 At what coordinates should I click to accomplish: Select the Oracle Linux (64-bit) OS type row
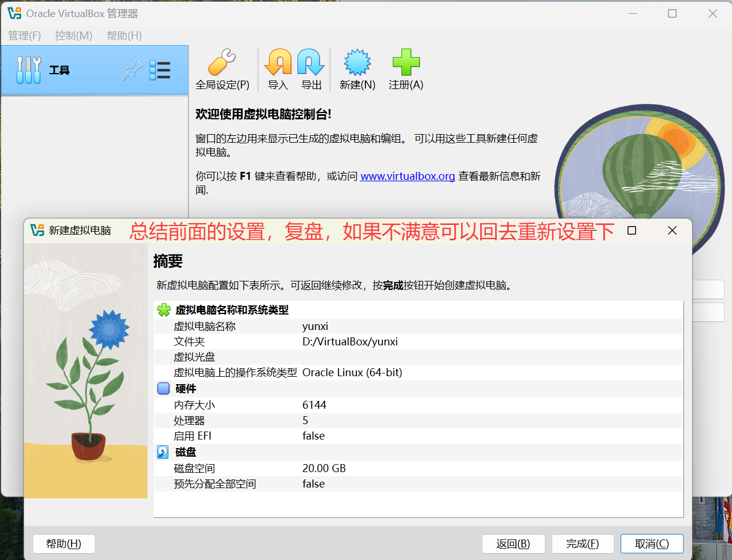(x=419, y=372)
